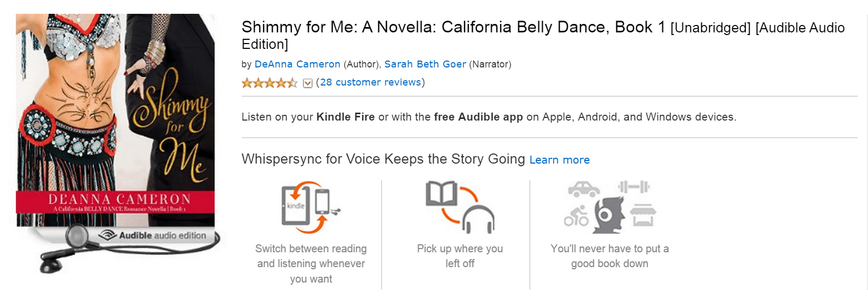Screen dimensions: 868x290
Task: Click Learn more about Whispersync
Action: click(559, 160)
